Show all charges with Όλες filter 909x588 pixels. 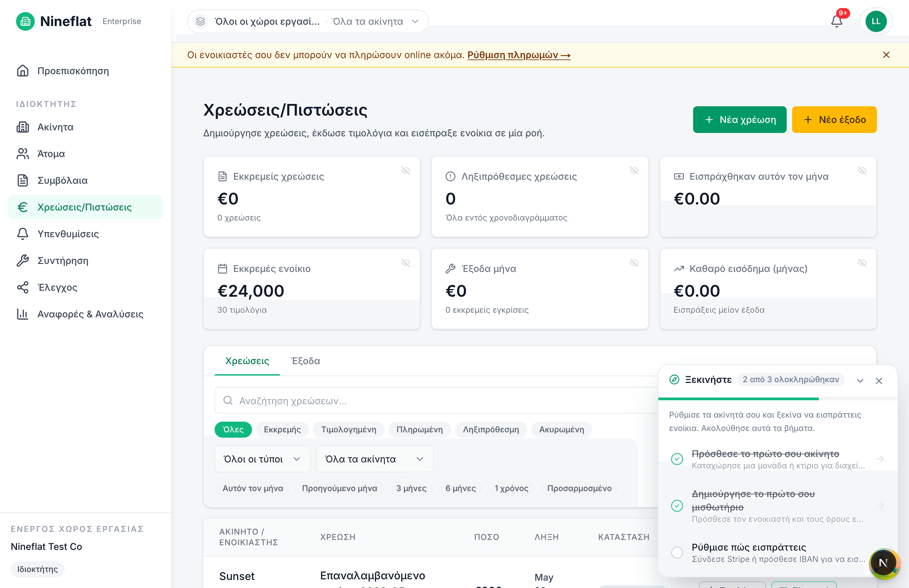[233, 430]
